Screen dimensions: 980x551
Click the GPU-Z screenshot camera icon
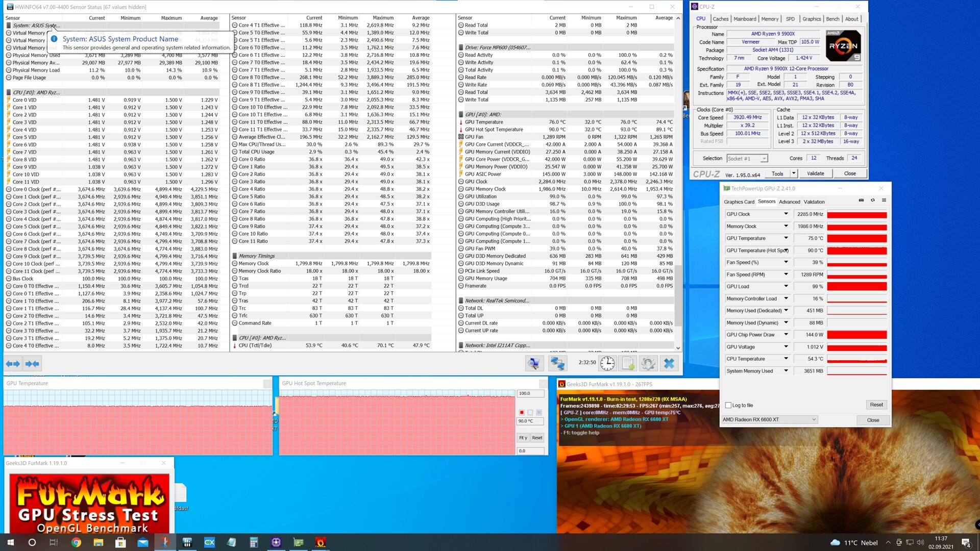coord(861,201)
